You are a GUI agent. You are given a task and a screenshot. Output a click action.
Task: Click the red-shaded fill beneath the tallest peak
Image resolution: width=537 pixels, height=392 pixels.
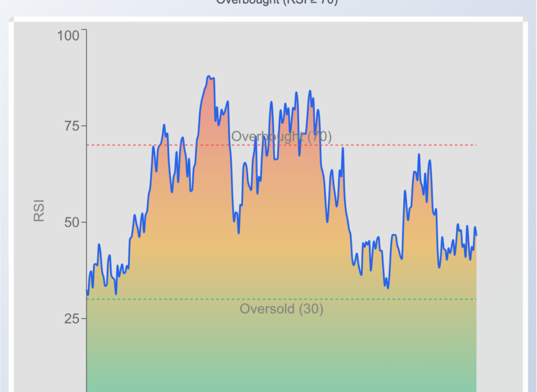(209, 116)
